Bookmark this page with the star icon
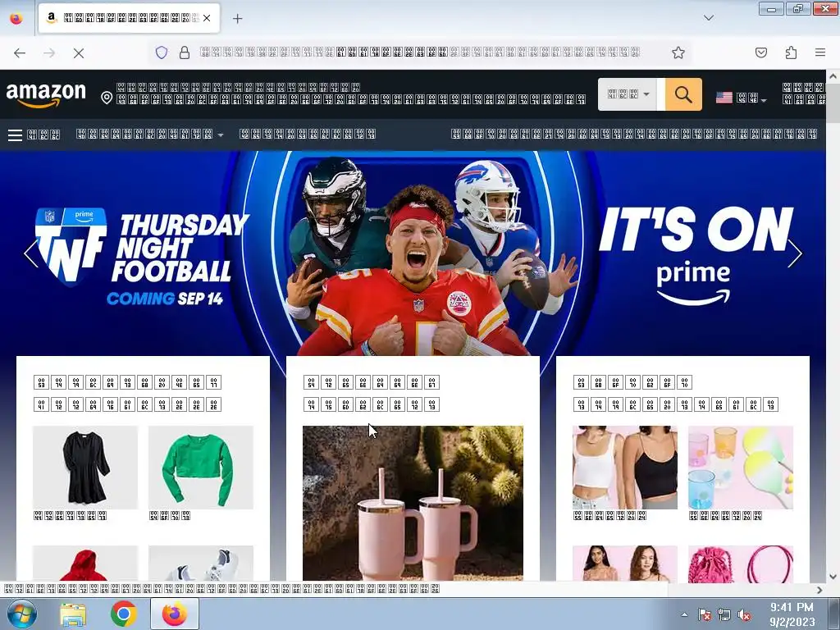840x630 pixels. click(x=678, y=52)
